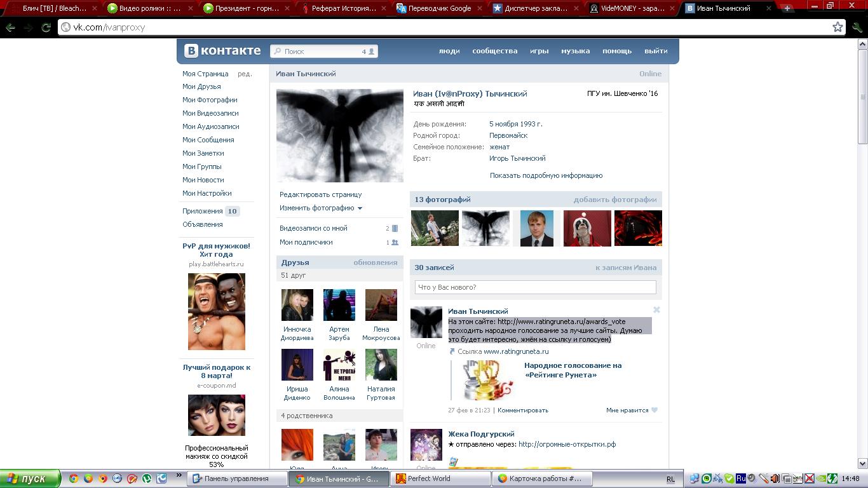The width and height of the screenshot is (868, 488).
Task: Click the subscribers people icon
Action: pyautogui.click(x=395, y=242)
